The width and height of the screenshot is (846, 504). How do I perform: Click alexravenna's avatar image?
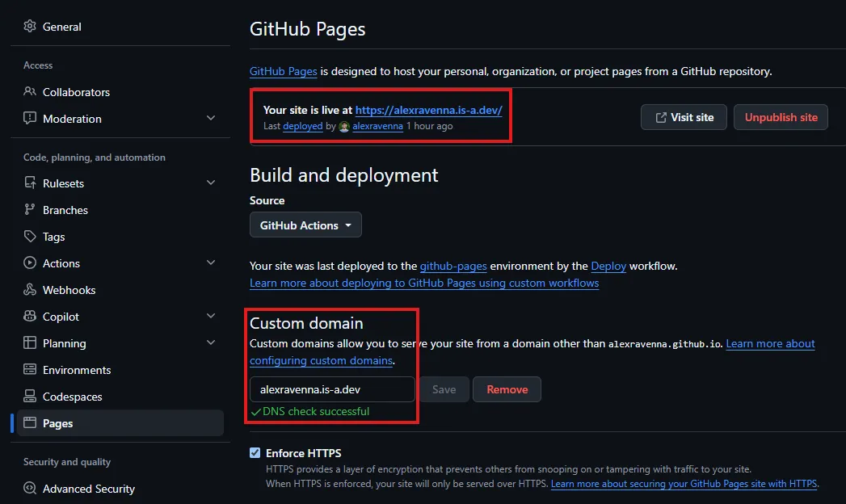(344, 127)
